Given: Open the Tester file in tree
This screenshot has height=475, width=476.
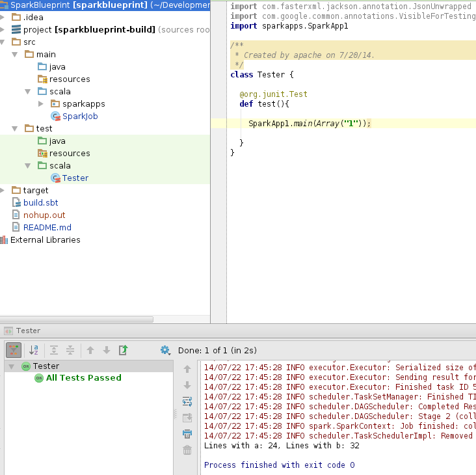Looking at the screenshot, I should pos(75,178).
